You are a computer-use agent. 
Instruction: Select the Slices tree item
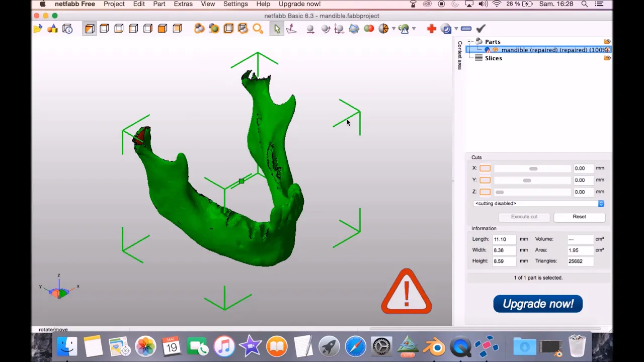493,58
